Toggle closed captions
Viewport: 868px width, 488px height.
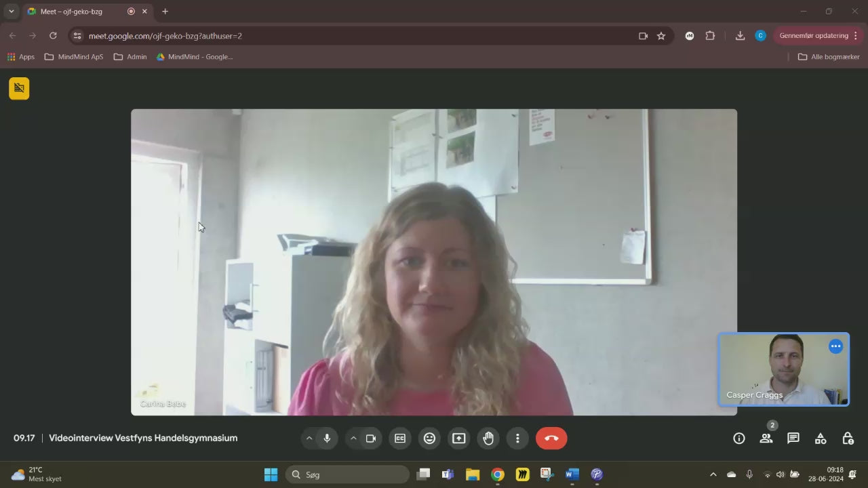pyautogui.click(x=400, y=439)
